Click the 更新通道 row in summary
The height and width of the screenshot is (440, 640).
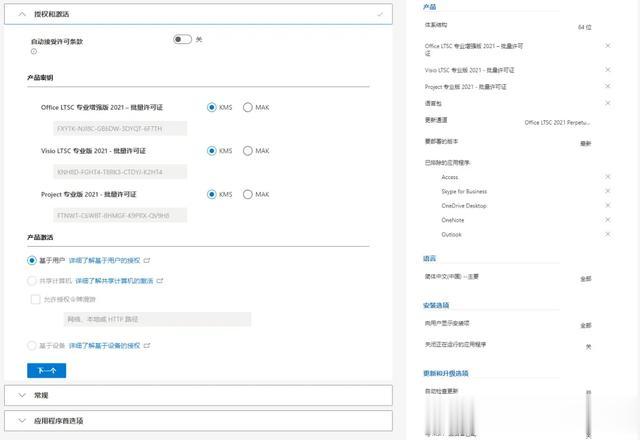(508, 121)
